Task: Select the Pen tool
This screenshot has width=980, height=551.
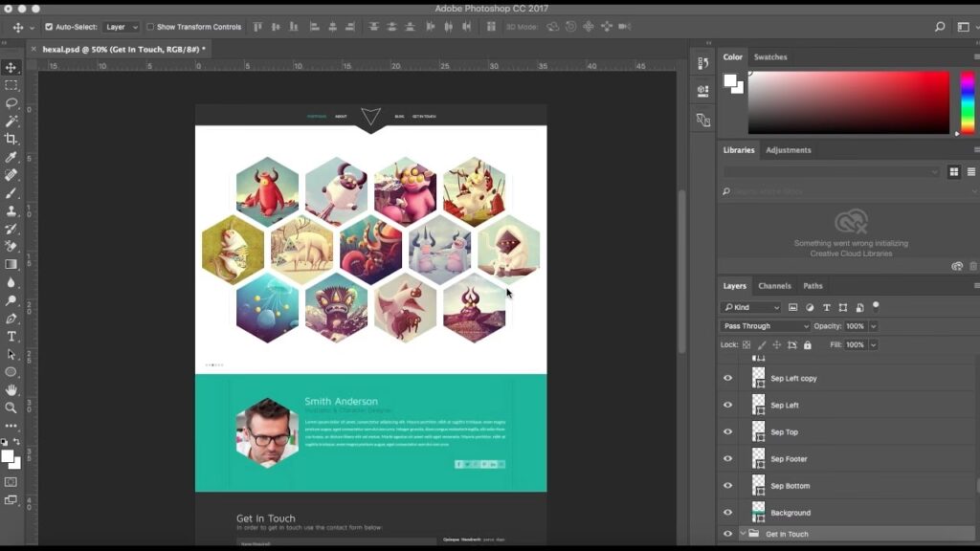Action: click(11, 319)
